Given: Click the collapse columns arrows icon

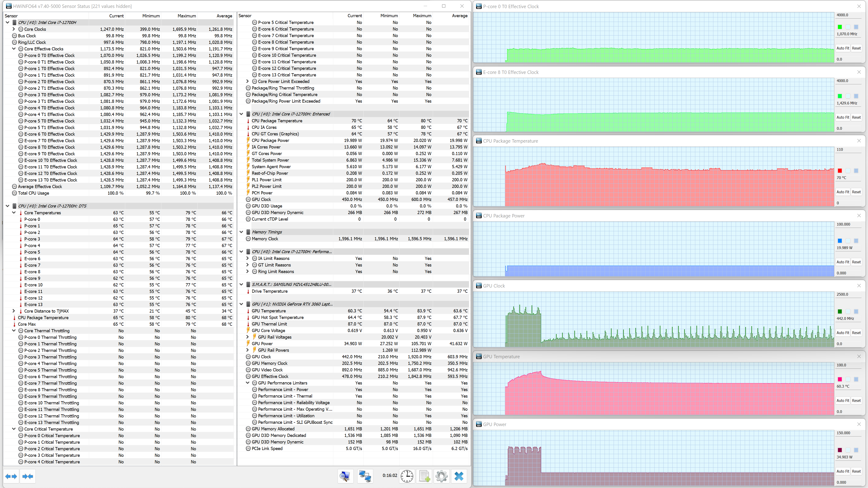Looking at the screenshot, I should click(x=28, y=476).
